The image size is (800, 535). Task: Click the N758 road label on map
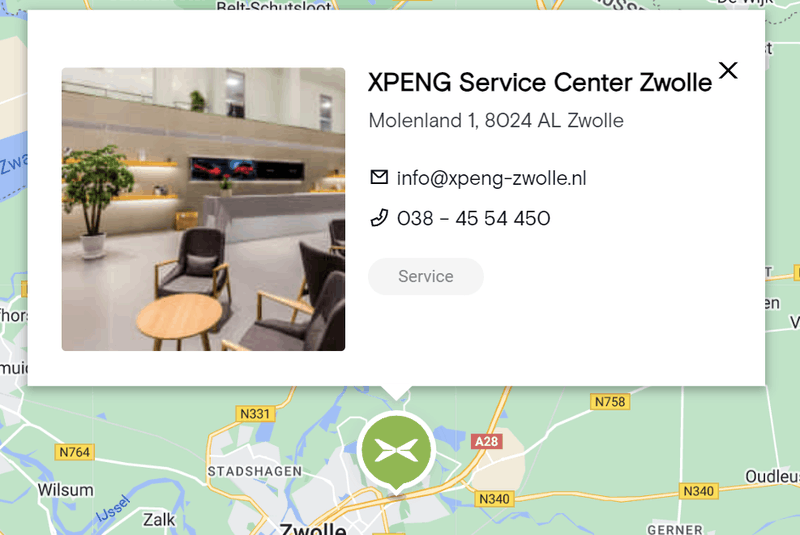610,402
